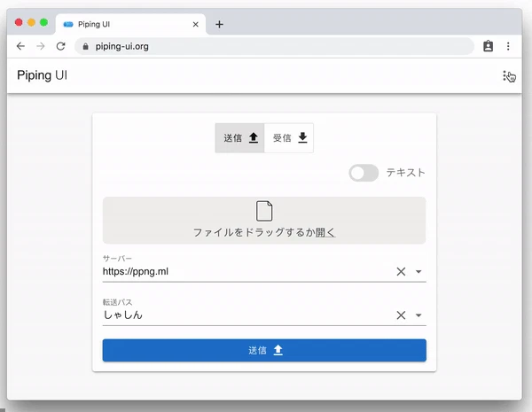The width and height of the screenshot is (532, 412).
Task: Close the Piping UI tab
Action: [195, 25]
